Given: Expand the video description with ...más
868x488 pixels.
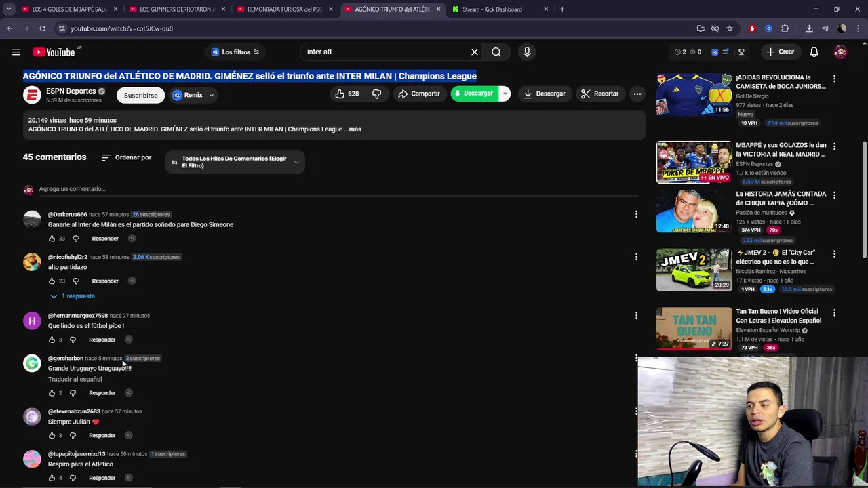Looking at the screenshot, I should (353, 129).
